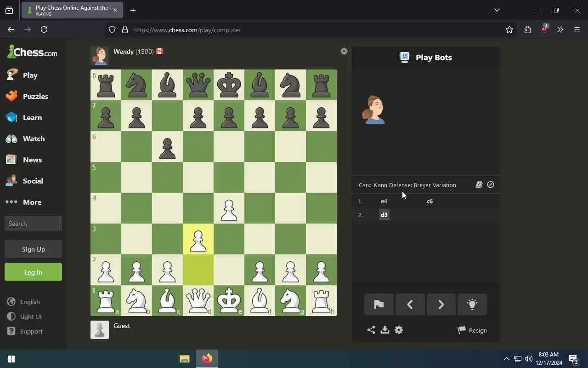Open the Learn section
Image resolution: width=588 pixels, height=368 pixels.
click(24, 117)
